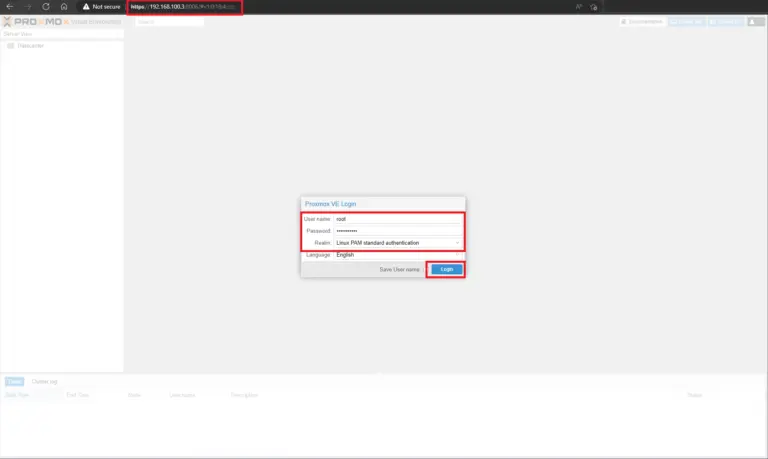Open the Server View dropdown

pos(62,34)
